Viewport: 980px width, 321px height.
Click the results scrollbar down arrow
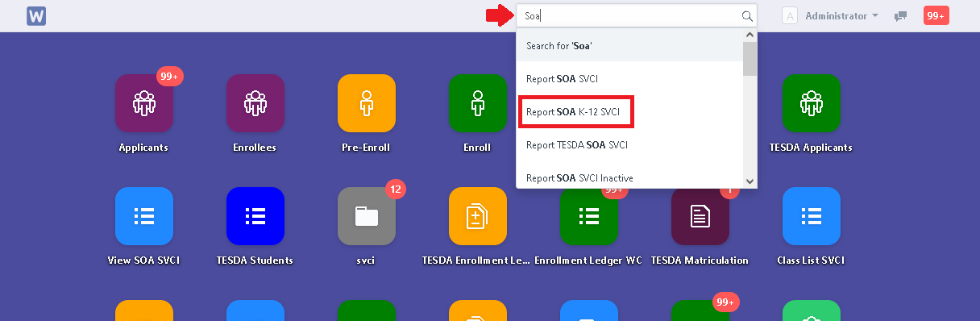point(750,181)
